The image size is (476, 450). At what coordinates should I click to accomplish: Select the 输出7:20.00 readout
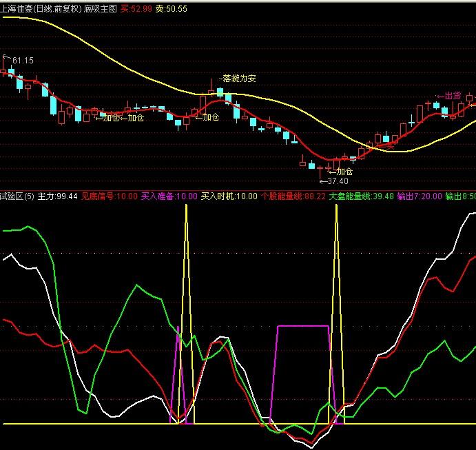420,196
